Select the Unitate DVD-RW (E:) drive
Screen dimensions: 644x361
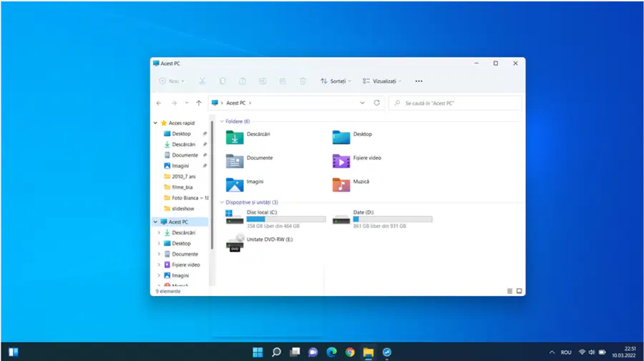[x=259, y=242]
